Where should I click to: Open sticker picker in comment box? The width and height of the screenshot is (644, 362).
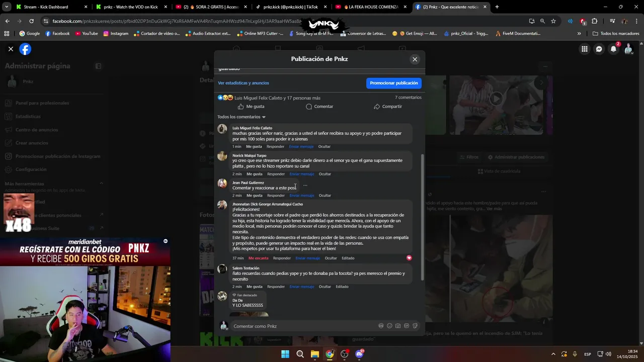pyautogui.click(x=415, y=326)
